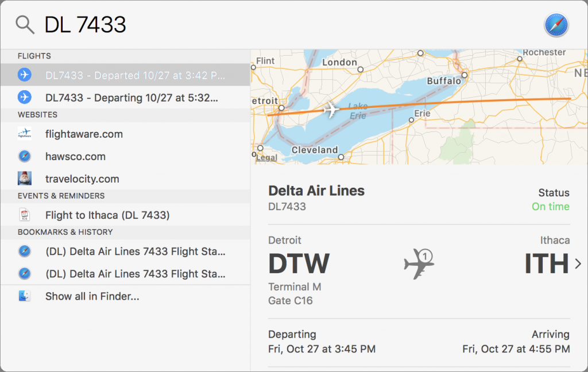Select the DL7433 Departed 10/27 at 3:42 result
Image resolution: width=588 pixels, height=372 pixels.
pyautogui.click(x=125, y=75)
